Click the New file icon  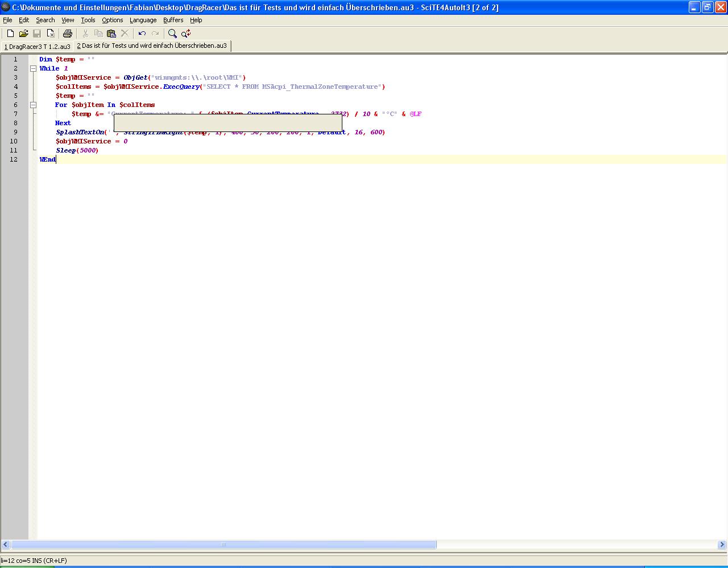[10, 34]
